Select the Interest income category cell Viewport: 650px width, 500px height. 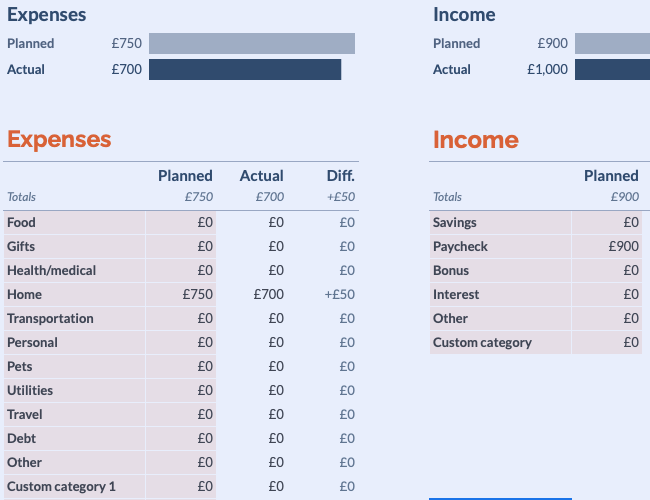pos(500,294)
